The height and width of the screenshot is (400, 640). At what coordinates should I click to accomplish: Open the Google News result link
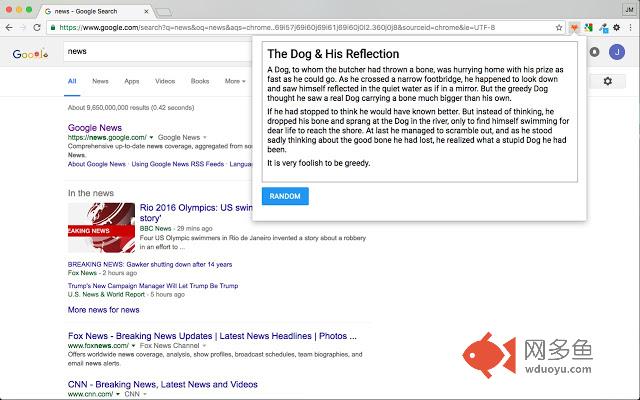point(94,127)
